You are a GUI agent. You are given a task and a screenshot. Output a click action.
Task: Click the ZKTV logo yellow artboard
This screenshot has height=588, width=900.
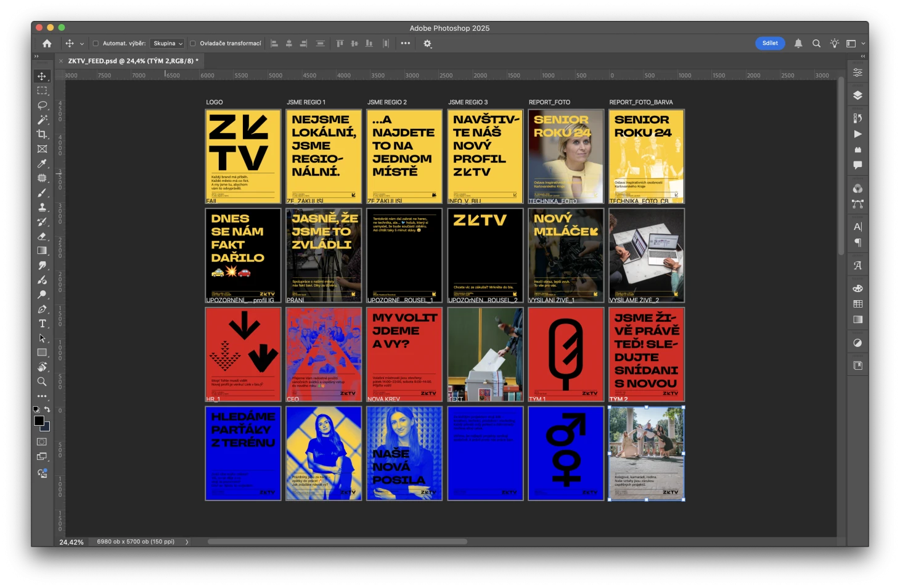(243, 157)
